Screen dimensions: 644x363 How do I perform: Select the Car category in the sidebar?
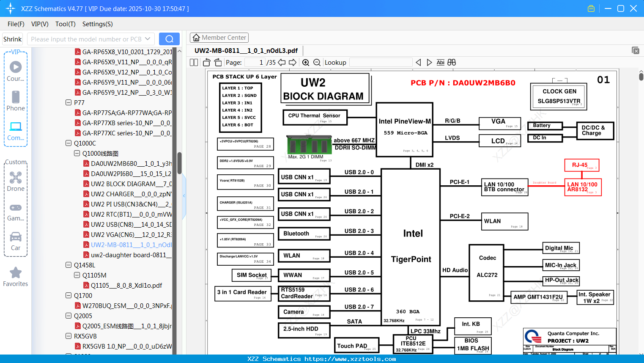(16, 241)
